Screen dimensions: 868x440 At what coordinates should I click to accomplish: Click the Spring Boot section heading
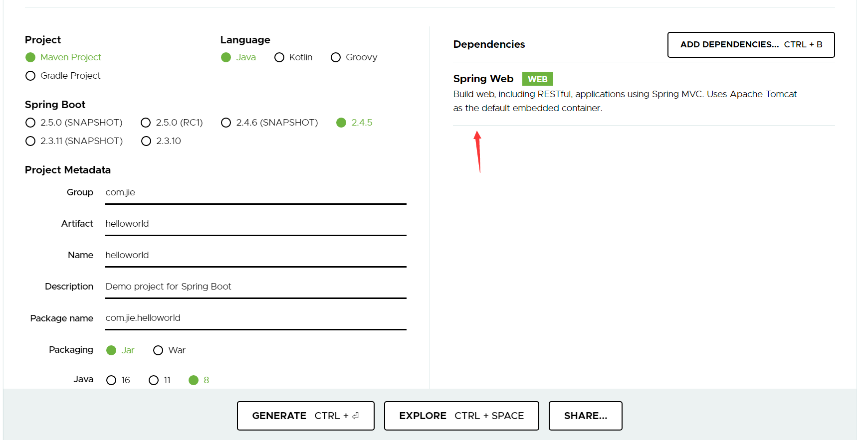55,105
